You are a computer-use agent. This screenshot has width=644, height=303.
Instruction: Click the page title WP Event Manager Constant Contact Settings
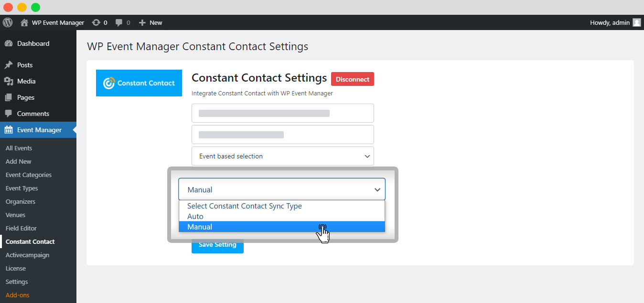[x=197, y=47]
